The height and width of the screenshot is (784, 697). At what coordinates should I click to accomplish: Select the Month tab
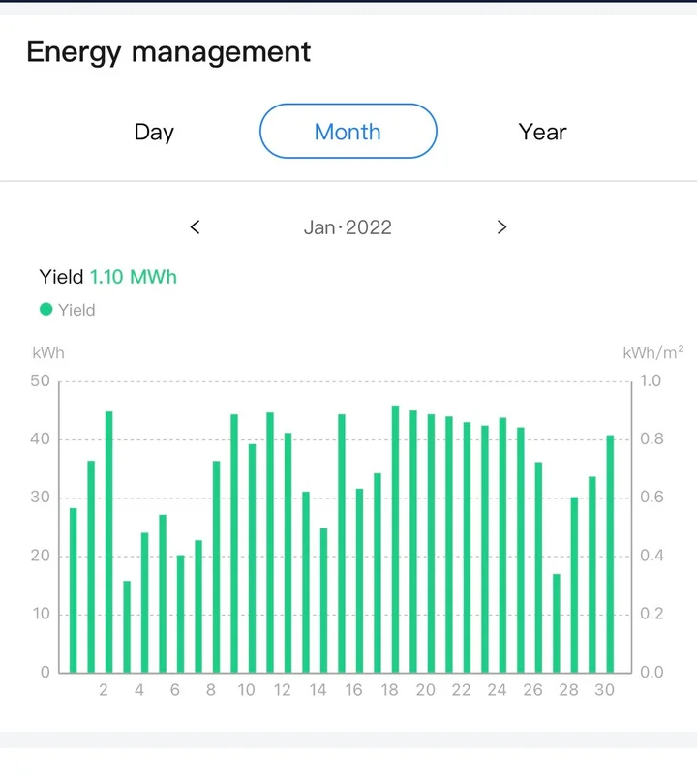coord(348,132)
